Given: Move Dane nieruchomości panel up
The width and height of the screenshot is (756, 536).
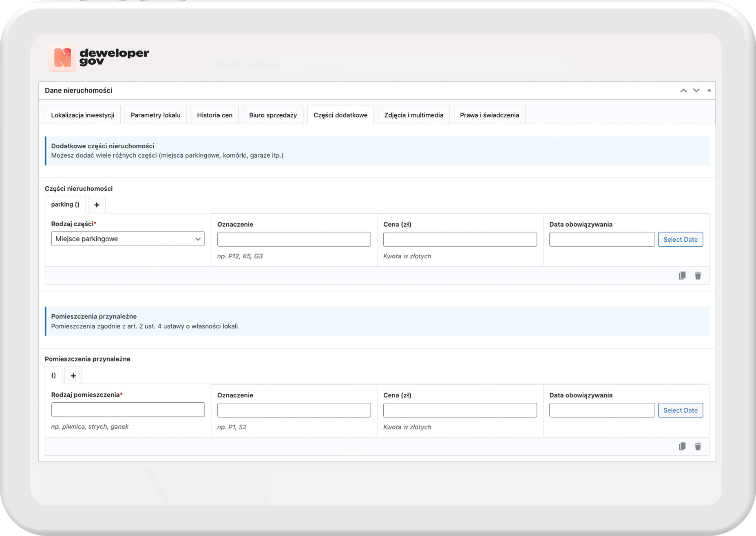Looking at the screenshot, I should coord(683,90).
